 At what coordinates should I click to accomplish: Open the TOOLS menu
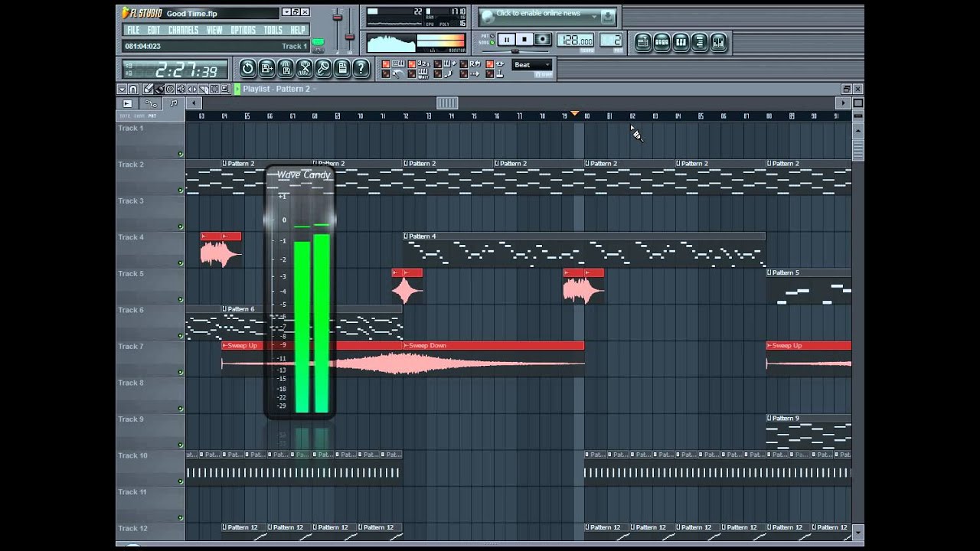click(273, 30)
